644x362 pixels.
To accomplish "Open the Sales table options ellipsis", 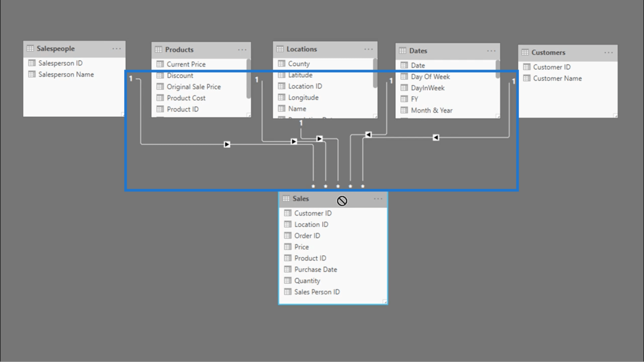I will [x=378, y=199].
